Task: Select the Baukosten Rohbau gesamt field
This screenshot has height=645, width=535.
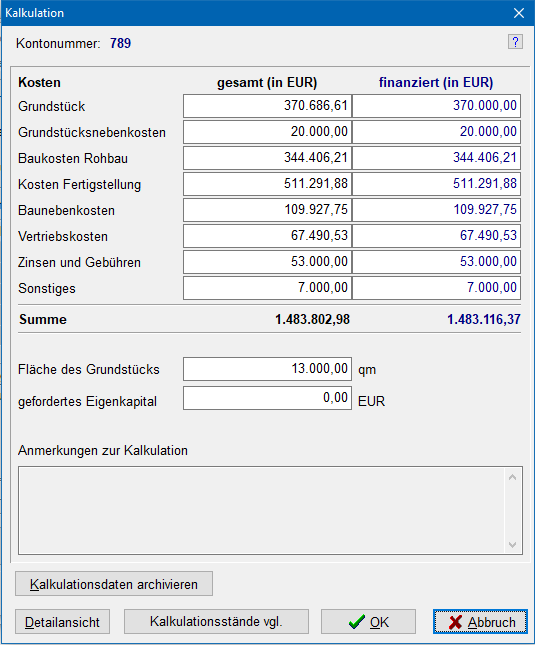Action: tap(267, 158)
